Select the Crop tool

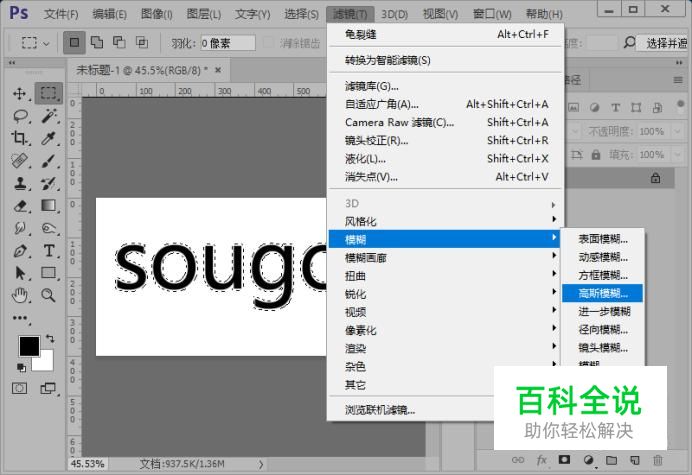19,138
